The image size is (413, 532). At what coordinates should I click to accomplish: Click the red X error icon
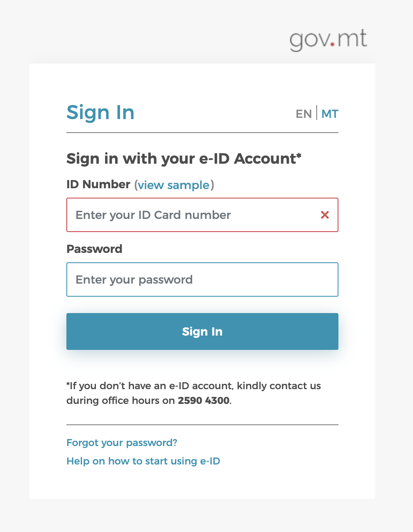[x=325, y=215]
